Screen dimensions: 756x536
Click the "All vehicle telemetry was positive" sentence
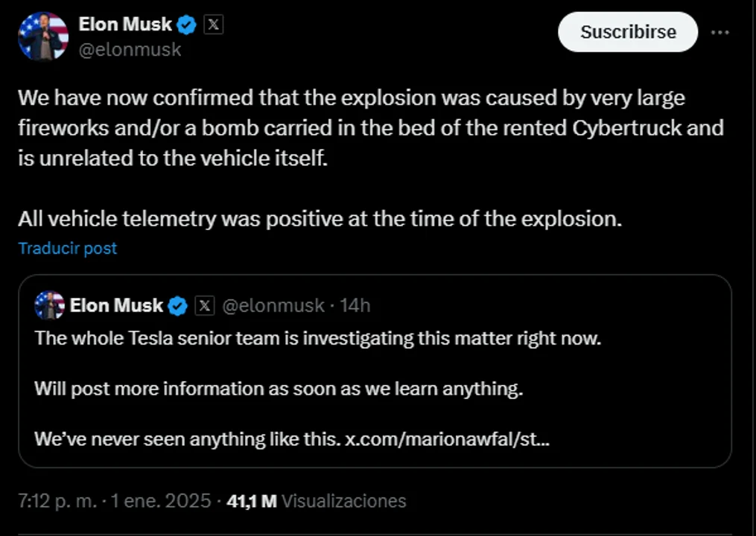pyautogui.click(x=320, y=220)
